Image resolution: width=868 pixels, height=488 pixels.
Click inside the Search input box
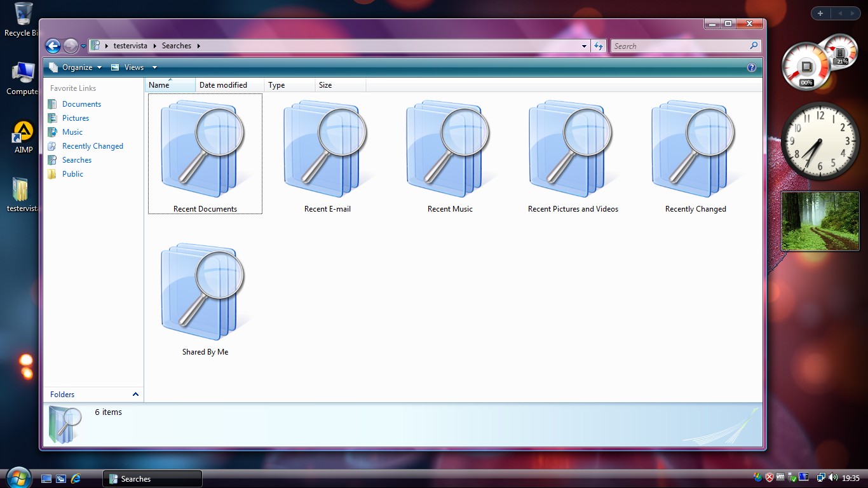[679, 46]
